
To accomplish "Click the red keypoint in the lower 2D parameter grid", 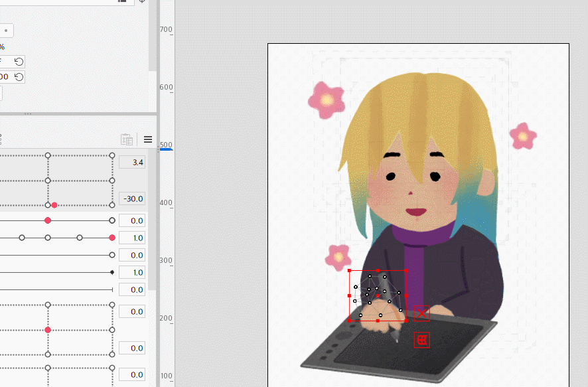I will pyautogui.click(x=48, y=330).
